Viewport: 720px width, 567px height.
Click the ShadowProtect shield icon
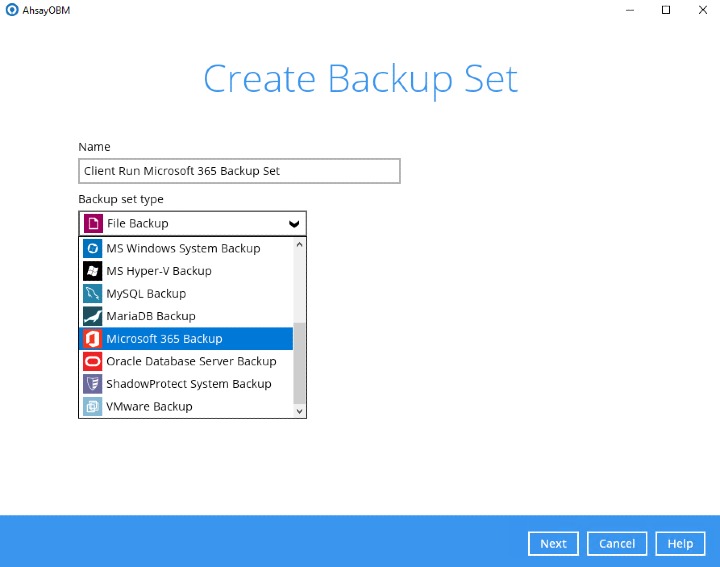pyautogui.click(x=92, y=384)
